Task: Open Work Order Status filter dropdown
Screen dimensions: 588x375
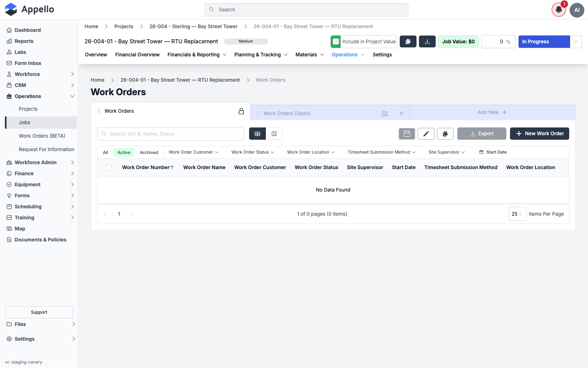Action: click(253, 152)
